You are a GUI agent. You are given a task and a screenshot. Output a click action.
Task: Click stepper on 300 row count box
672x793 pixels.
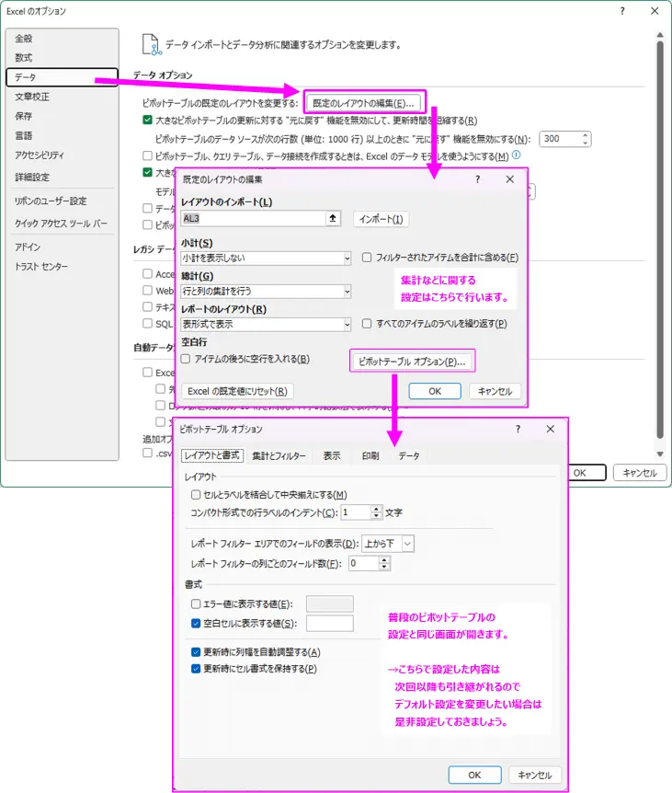(585, 139)
